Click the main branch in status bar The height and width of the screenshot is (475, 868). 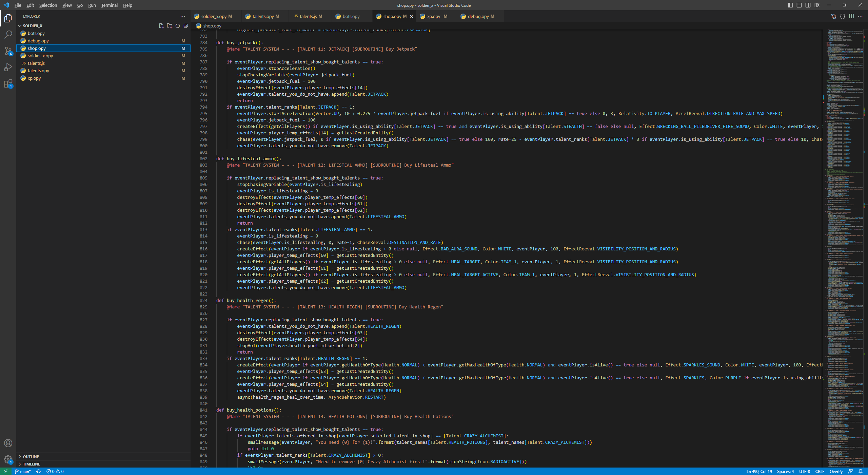pos(23,471)
